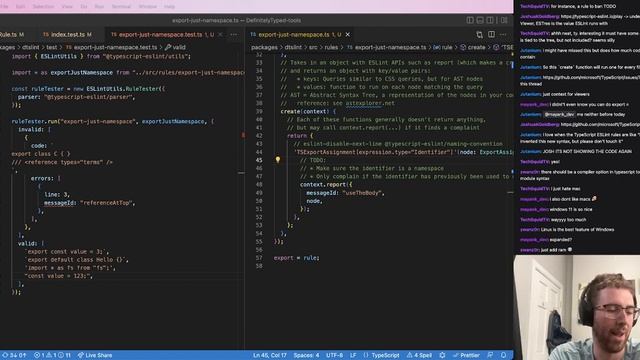
Task: Open the Selection menu in menu bar
Action: point(43,7)
